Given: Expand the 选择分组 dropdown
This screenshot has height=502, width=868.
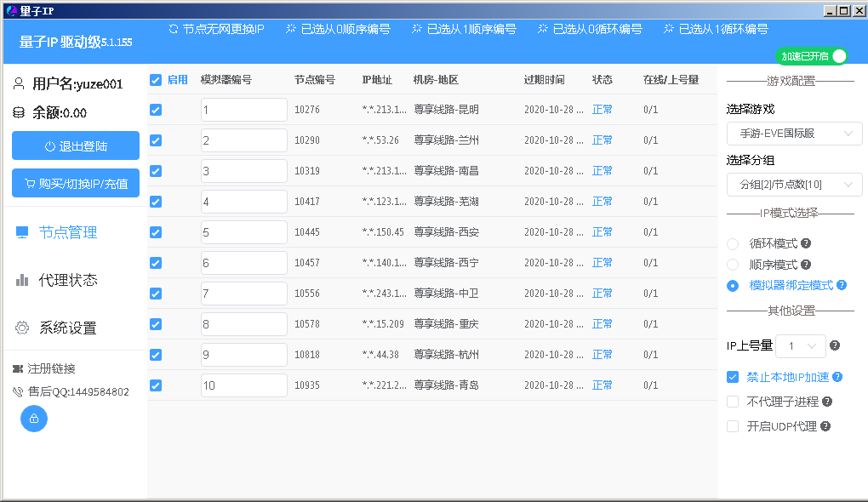Looking at the screenshot, I should point(793,185).
